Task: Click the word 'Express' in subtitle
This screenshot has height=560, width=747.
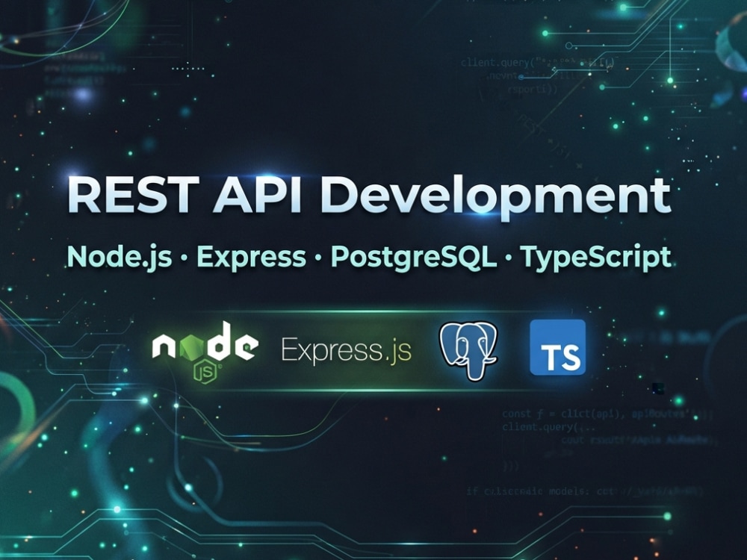Action: click(x=251, y=258)
